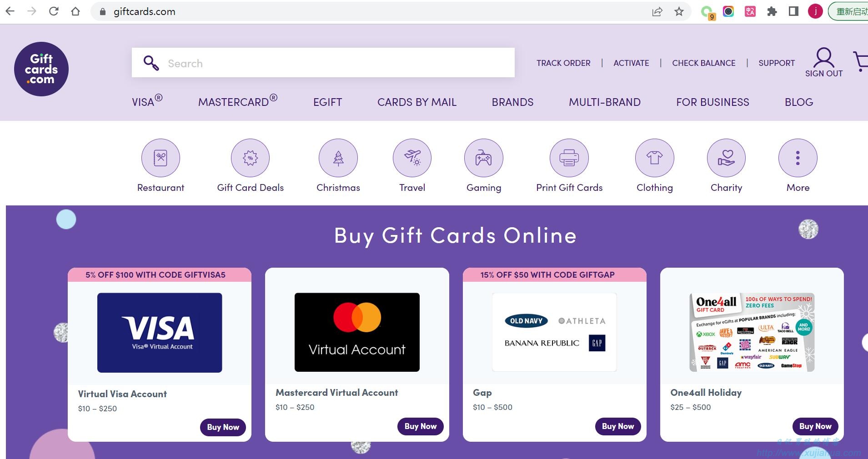Image resolution: width=868 pixels, height=459 pixels.
Task: Open the Charity heart-in-hand icon
Action: (x=726, y=158)
